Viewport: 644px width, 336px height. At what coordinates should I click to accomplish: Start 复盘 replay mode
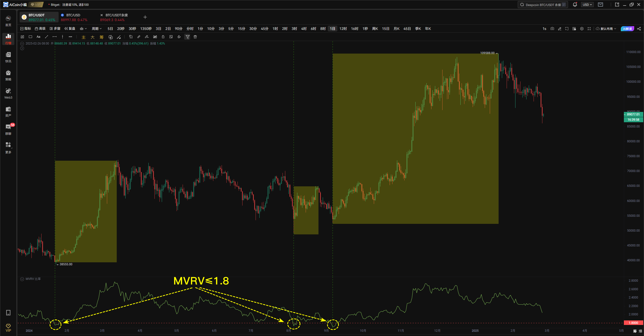[x=70, y=29]
